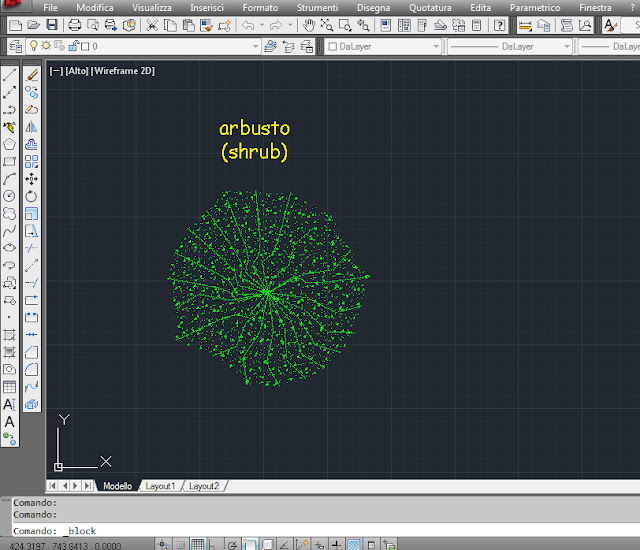Screen dimensions: 640x550
Task: Click the Copy clipboard icon
Action: (x=170, y=25)
